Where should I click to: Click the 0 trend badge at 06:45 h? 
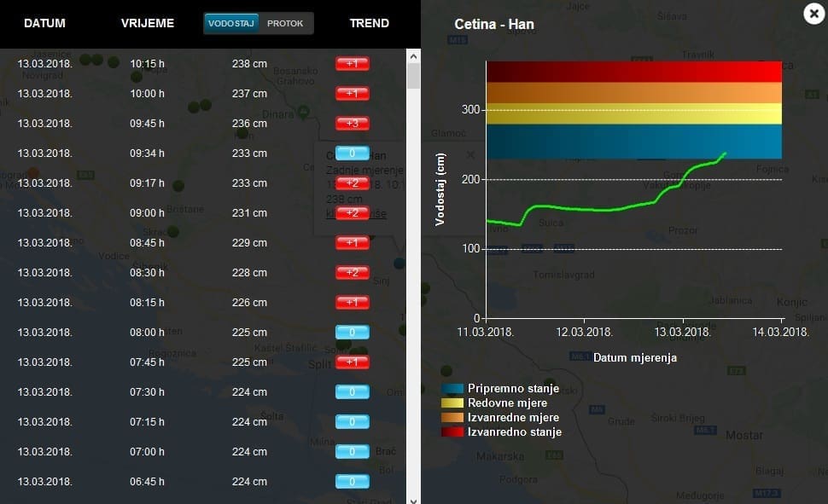(352, 482)
